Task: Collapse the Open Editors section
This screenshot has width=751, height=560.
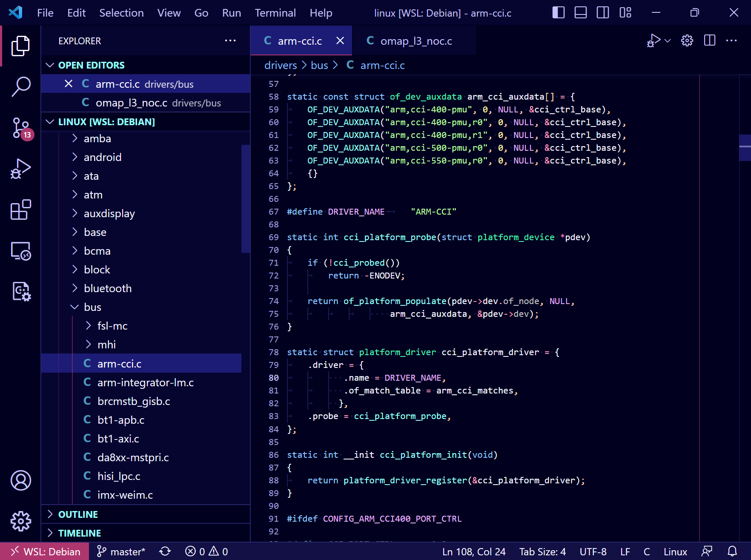Action: (x=146, y=65)
